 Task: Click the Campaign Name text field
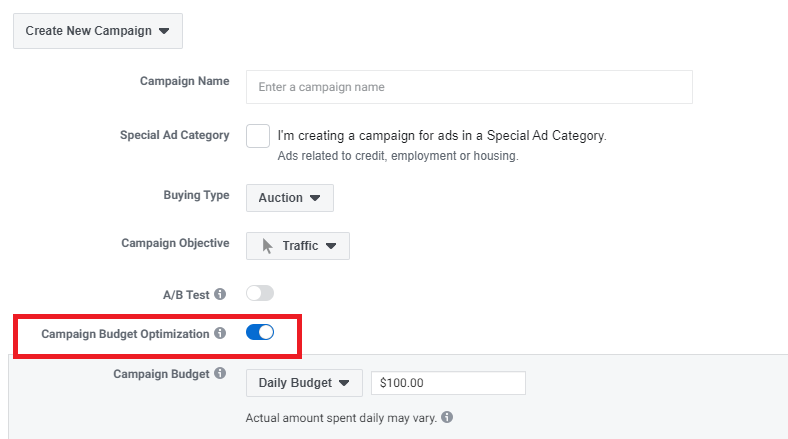(x=469, y=87)
